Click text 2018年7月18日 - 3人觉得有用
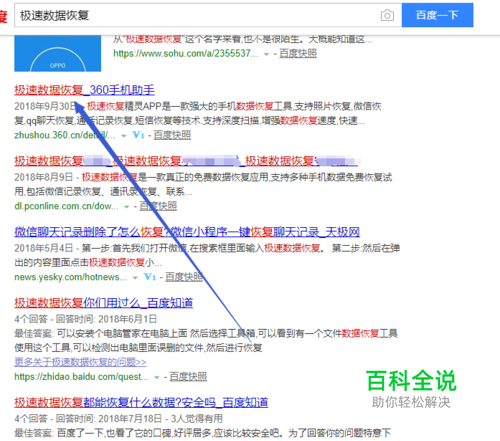 tap(160, 419)
